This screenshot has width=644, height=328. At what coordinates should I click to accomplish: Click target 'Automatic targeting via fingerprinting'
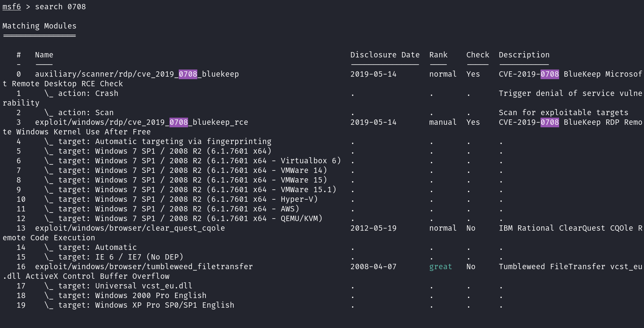click(164, 142)
